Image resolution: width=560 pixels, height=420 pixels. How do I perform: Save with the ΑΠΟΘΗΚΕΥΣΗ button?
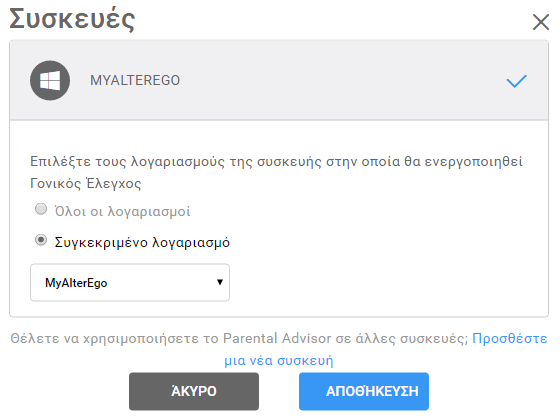pos(364,391)
